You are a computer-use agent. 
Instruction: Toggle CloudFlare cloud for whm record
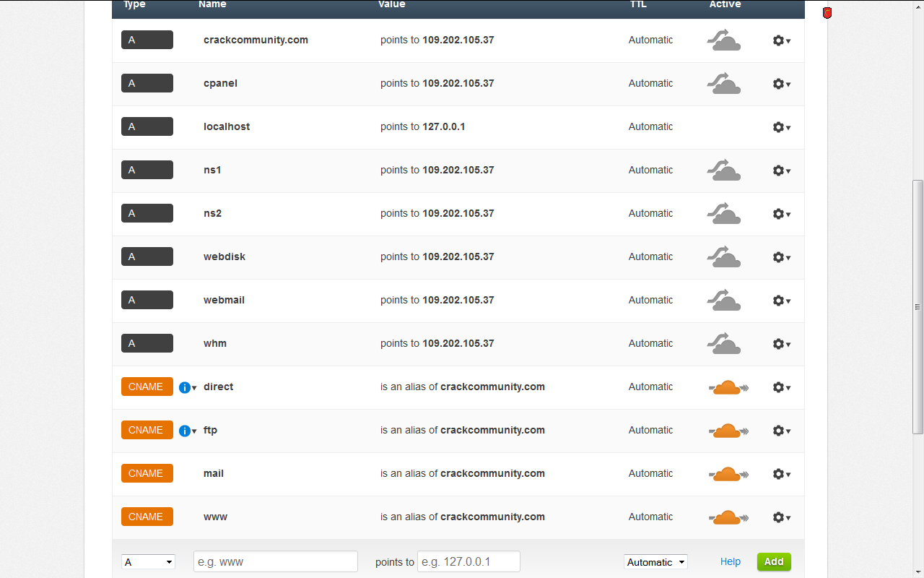(723, 344)
